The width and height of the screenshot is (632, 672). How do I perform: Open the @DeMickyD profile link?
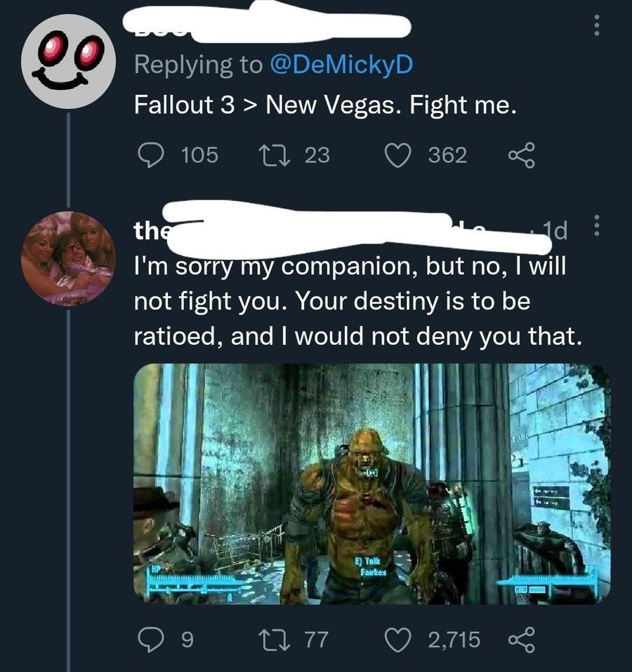pos(341,65)
